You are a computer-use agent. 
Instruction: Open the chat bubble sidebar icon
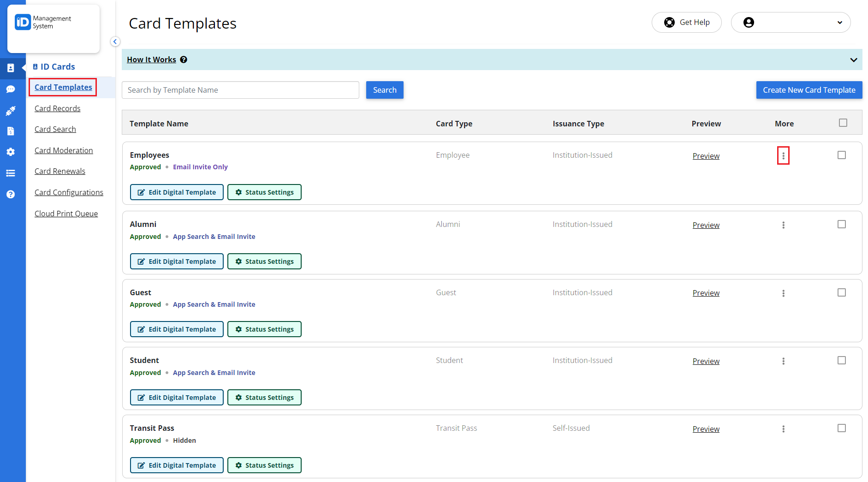pos(11,89)
